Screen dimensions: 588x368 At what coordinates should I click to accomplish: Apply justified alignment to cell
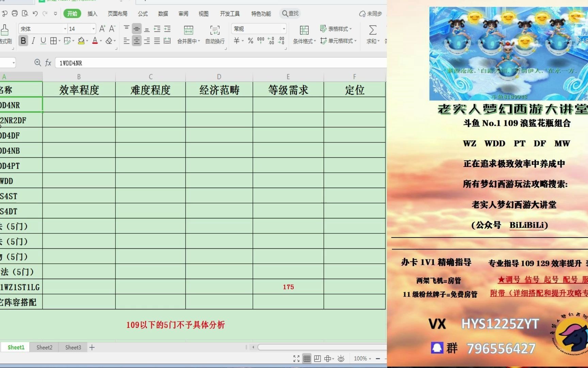[157, 41]
